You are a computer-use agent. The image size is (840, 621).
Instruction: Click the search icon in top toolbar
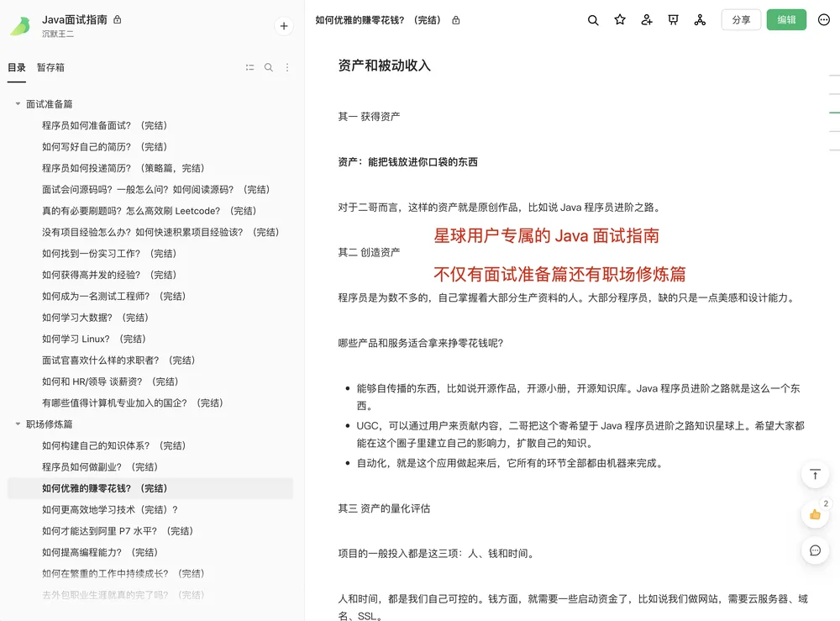point(592,20)
